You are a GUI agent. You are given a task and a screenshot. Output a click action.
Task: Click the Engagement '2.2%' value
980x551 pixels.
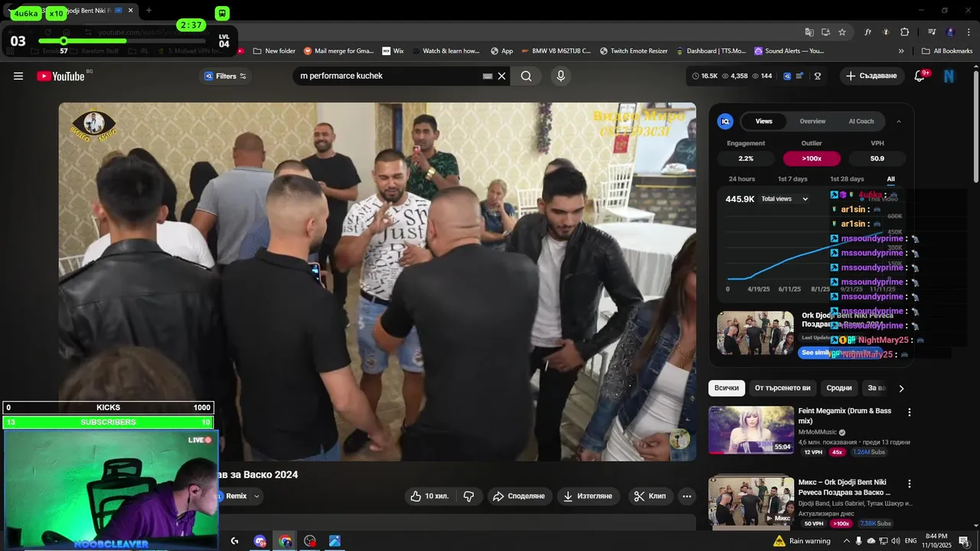tap(746, 158)
